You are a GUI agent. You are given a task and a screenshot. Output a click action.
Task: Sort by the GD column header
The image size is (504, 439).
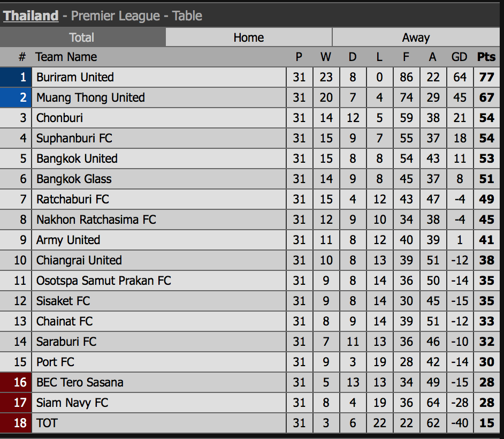pyautogui.click(x=459, y=57)
